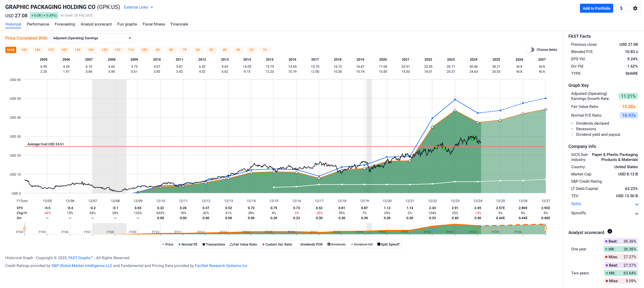Click the Recessions key item

583,129
